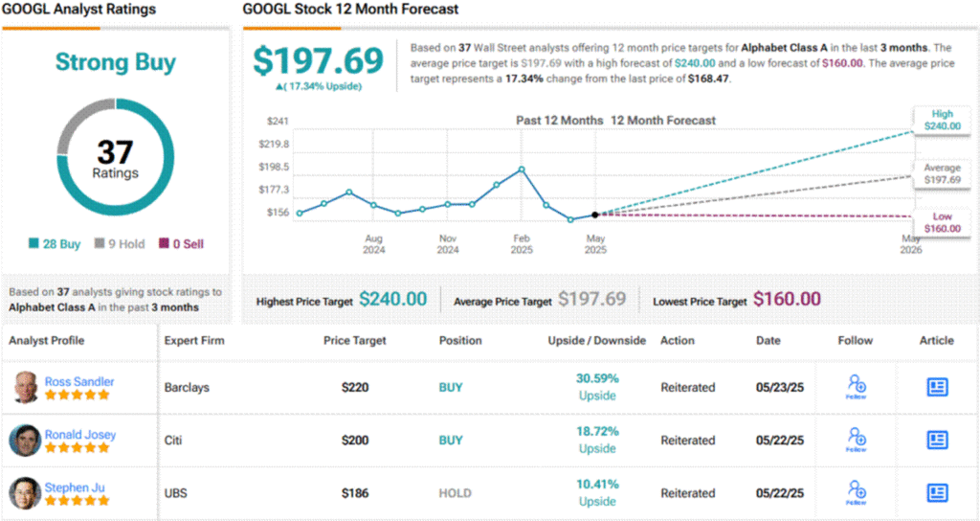Click the Upside / Downside column header
This screenshot has height=521, width=980.
[x=596, y=340]
